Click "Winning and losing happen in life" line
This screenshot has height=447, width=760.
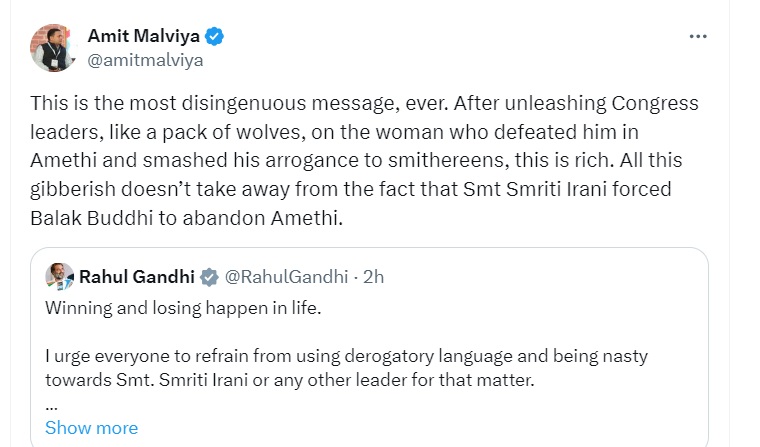click(x=182, y=308)
